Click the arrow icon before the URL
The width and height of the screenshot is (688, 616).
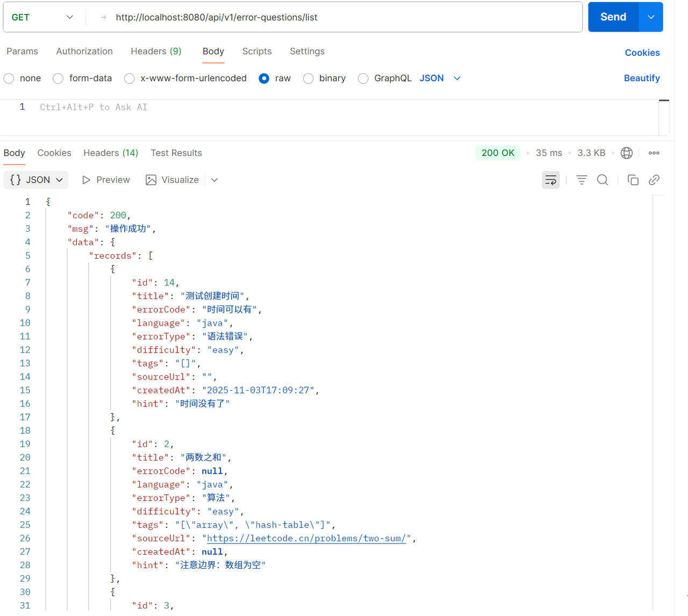tap(103, 17)
